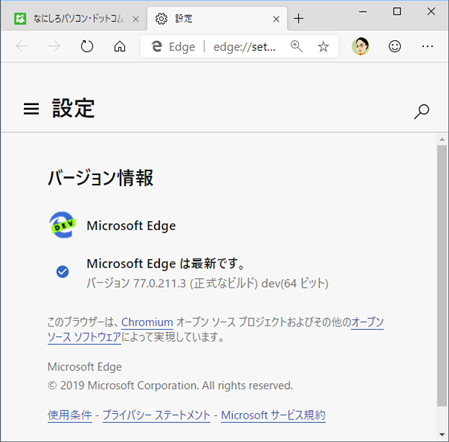Screen dimensions: 449x442
Task: Click the version text 77.0.211.3
Action: tap(160, 283)
